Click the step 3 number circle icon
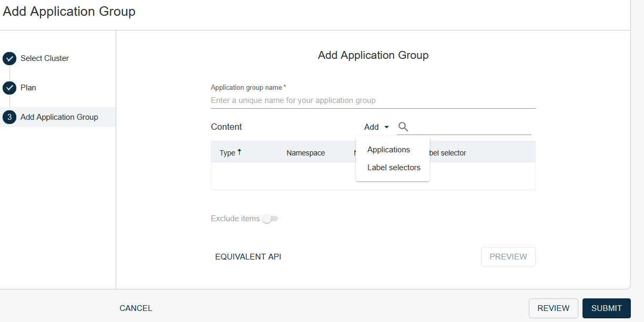 click(x=9, y=117)
